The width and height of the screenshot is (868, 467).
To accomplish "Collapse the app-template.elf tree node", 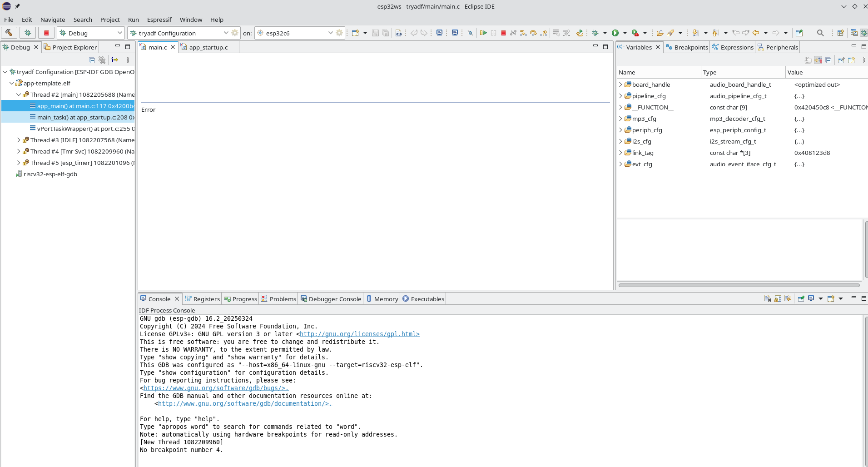I will pyautogui.click(x=12, y=83).
